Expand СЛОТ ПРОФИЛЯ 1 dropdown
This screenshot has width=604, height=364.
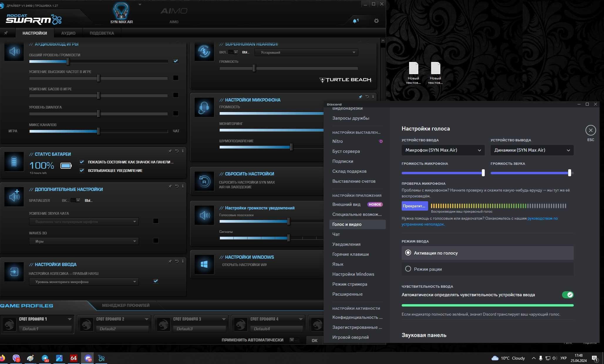(69, 319)
